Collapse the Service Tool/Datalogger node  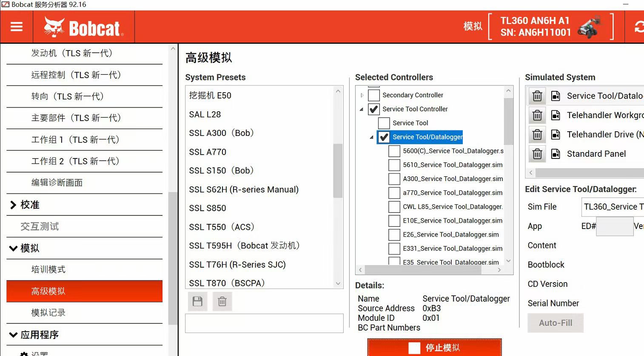coord(371,137)
